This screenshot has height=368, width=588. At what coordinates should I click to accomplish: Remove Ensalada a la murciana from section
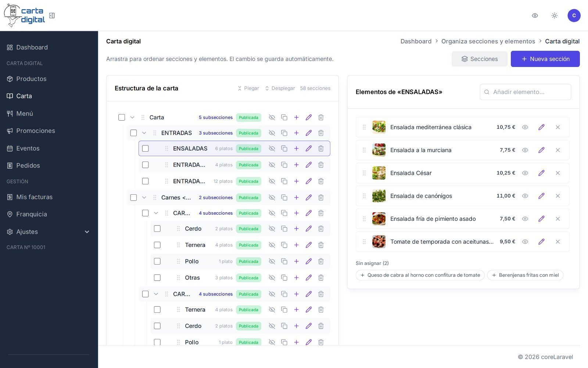pyautogui.click(x=558, y=150)
